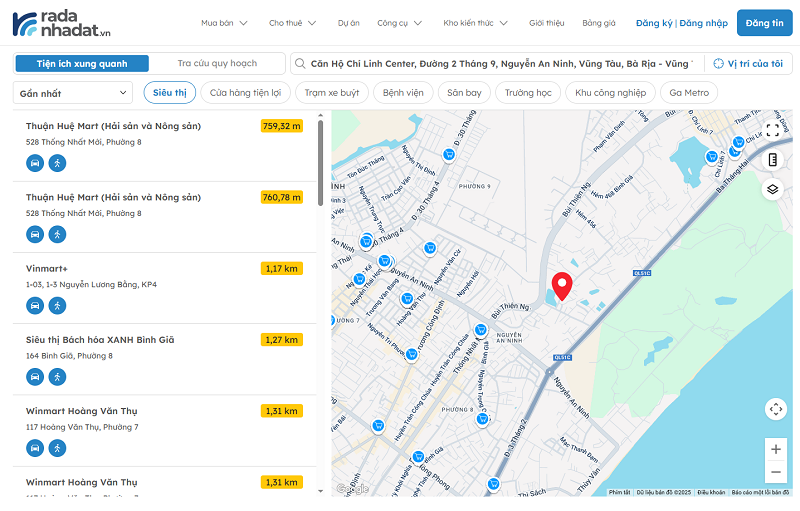Click the Vị trí của tôi button
The width and height of the screenshot is (800, 511).
pyautogui.click(x=748, y=64)
